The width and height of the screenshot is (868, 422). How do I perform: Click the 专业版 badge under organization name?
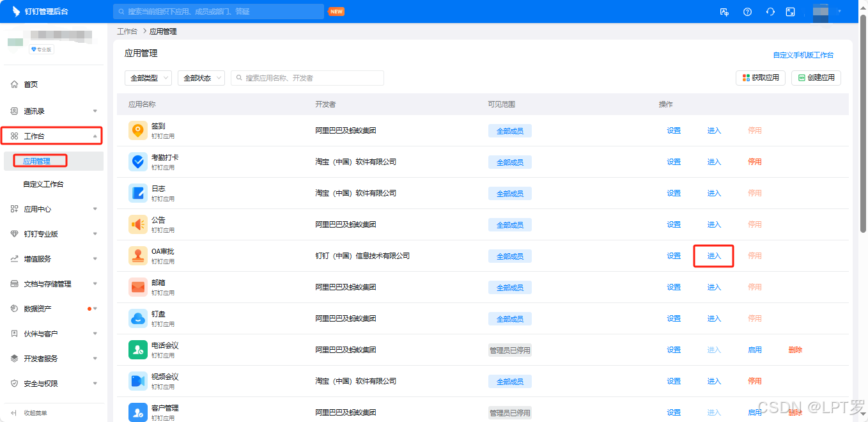(42, 49)
